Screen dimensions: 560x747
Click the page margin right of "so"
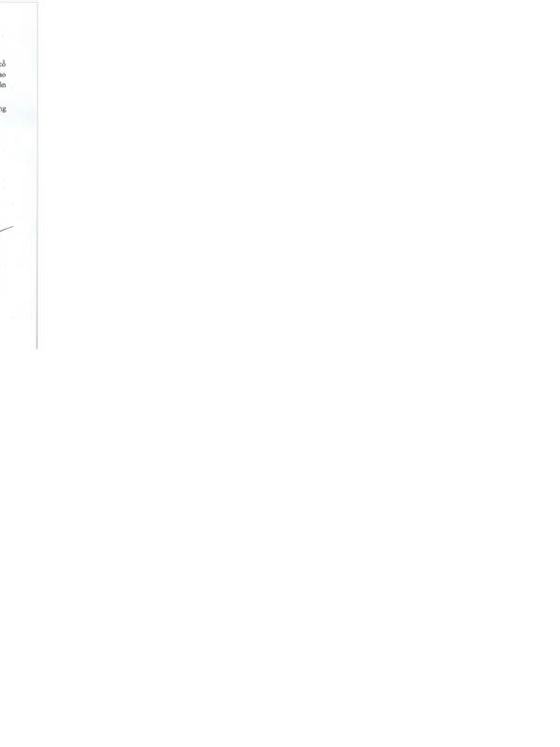[x=21, y=75]
